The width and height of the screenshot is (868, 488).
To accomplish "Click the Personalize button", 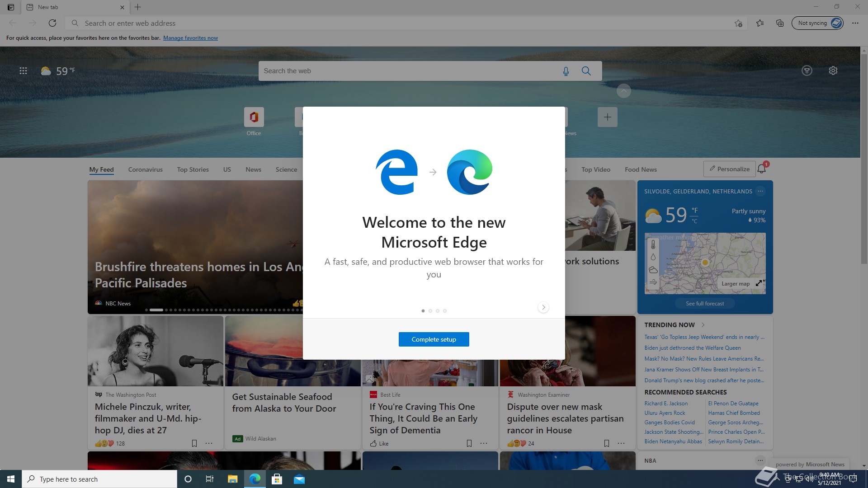I will (729, 169).
